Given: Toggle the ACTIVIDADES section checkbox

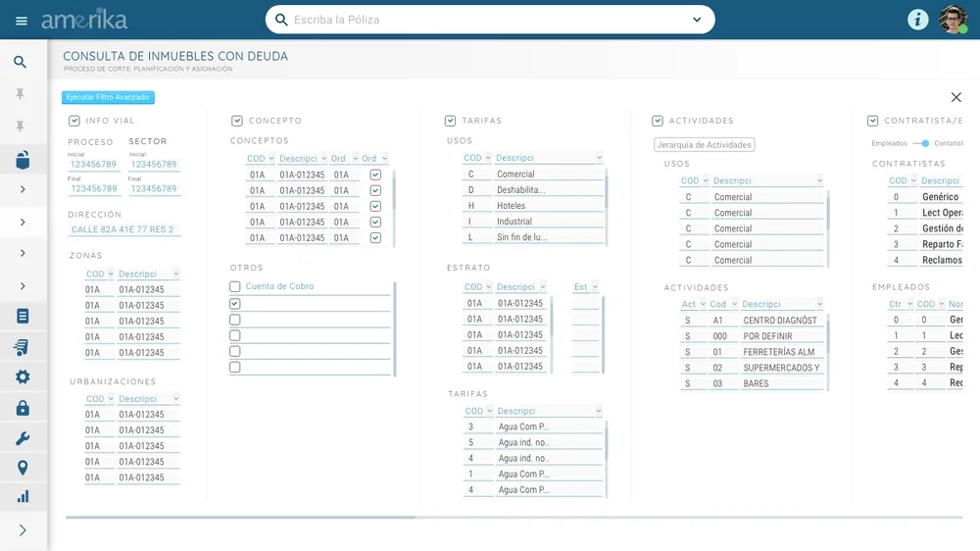Looking at the screenshot, I should pos(657,121).
